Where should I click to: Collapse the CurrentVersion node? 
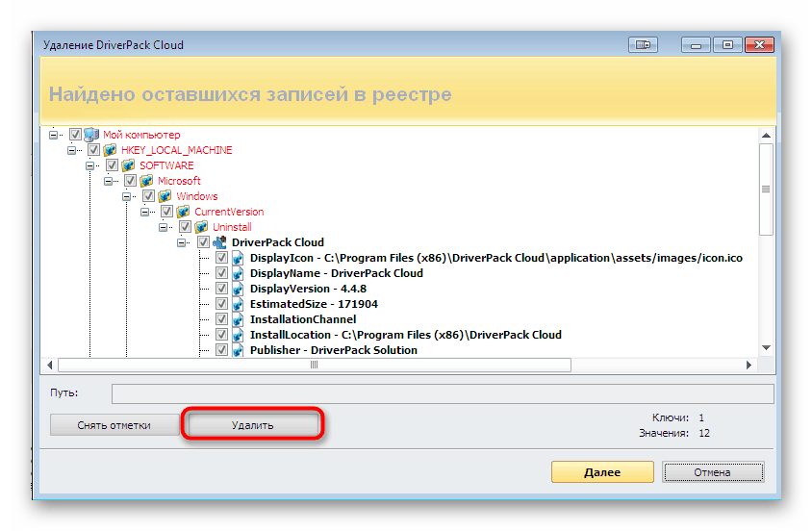144,213
